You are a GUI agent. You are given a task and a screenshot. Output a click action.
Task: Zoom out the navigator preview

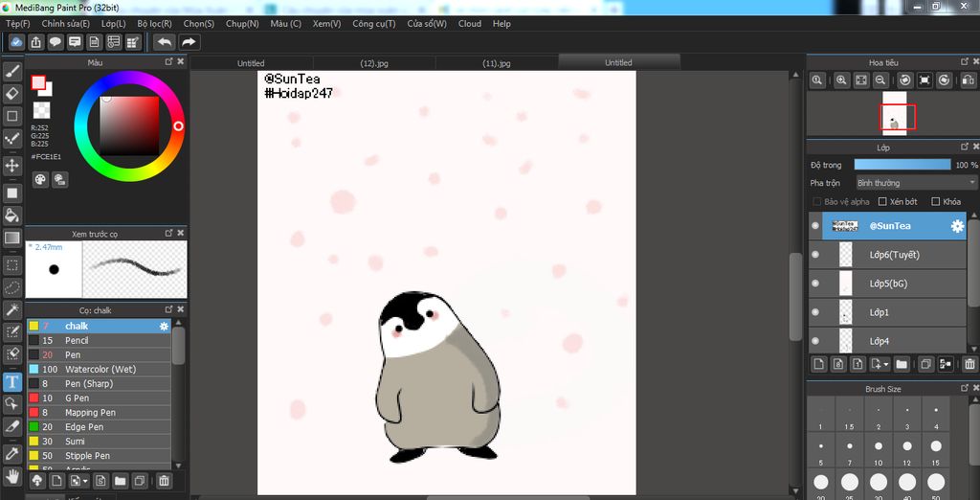880,80
